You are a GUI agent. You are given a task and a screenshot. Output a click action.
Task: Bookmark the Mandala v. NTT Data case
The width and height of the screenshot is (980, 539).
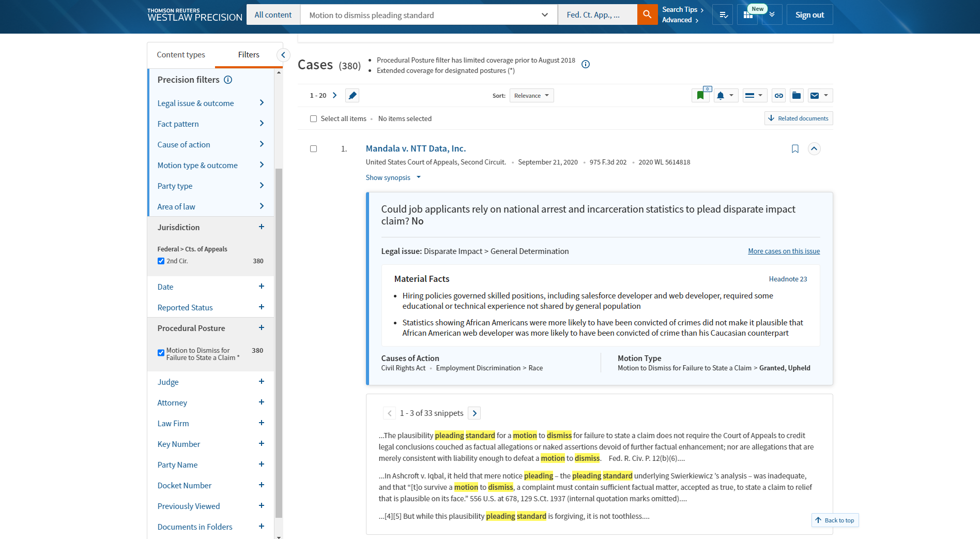(x=795, y=149)
